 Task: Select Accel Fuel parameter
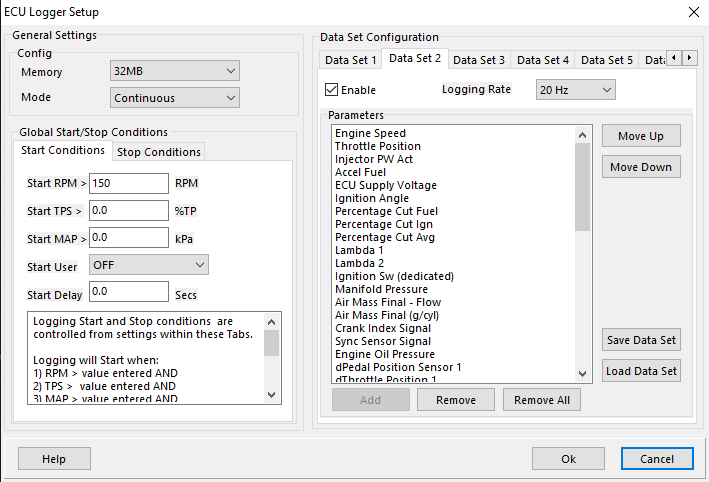(x=360, y=172)
